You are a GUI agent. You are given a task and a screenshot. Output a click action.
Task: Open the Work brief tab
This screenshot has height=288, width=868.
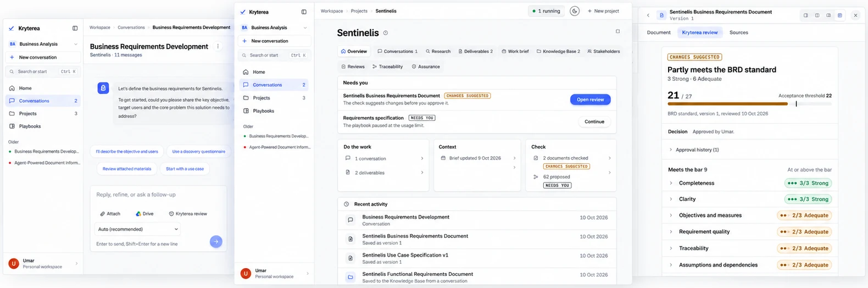coord(515,51)
